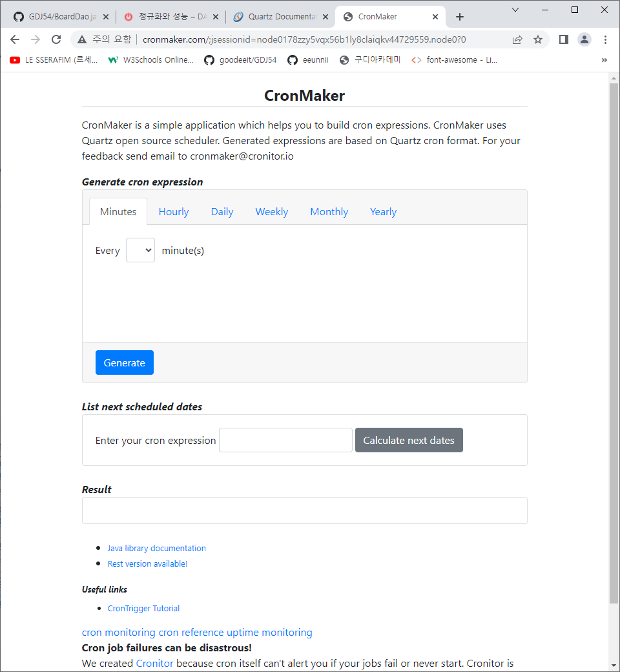Expand the Every minute(s) dropdown
This screenshot has height=672, width=620.
click(x=140, y=250)
